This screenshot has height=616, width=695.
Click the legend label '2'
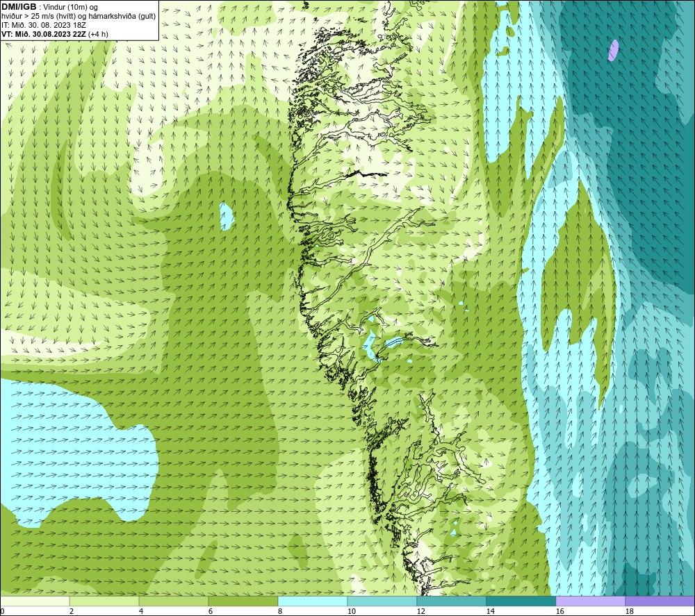coord(72,611)
